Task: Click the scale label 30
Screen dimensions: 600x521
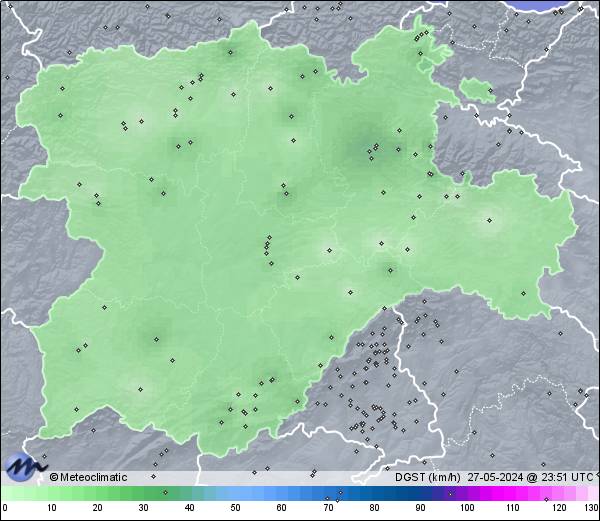Action: pyautogui.click(x=143, y=508)
